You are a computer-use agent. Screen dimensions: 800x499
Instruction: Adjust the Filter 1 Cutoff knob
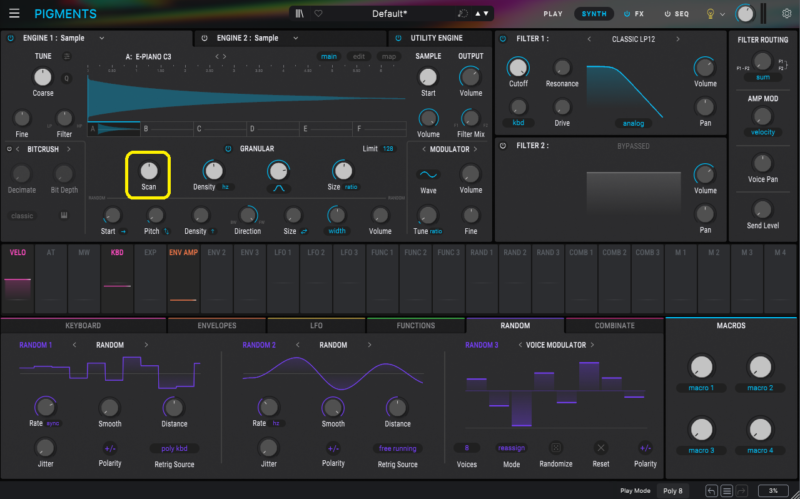point(518,67)
